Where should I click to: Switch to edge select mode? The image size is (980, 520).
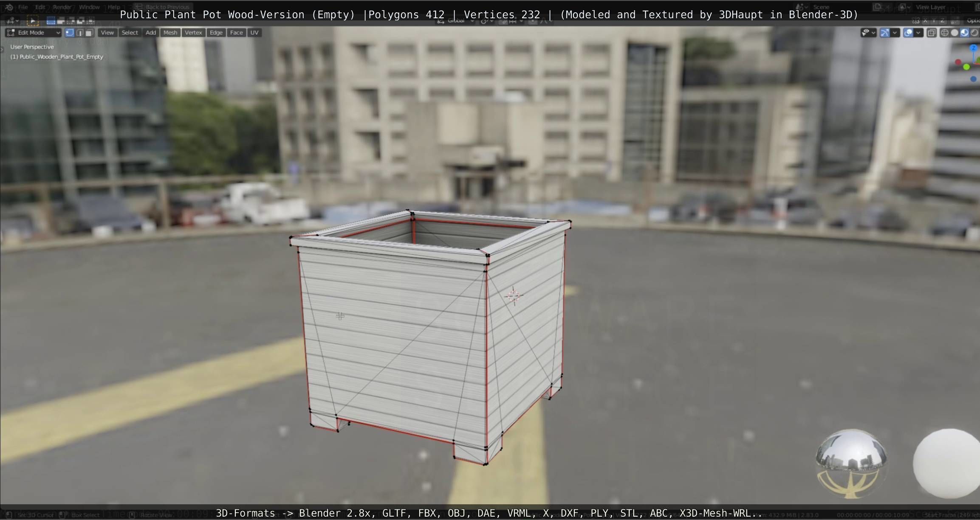[x=79, y=33]
